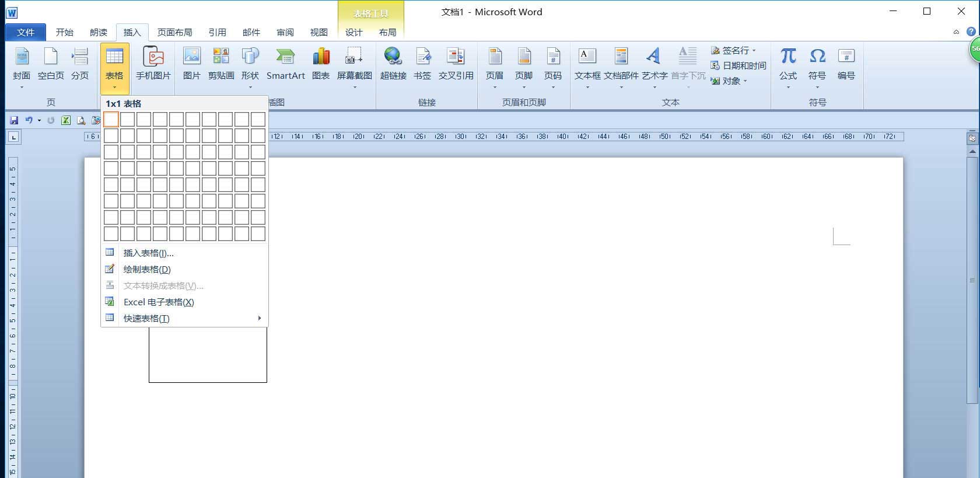The width and height of the screenshot is (980, 478).
Task: Insert a text box (文本框)
Action: pyautogui.click(x=587, y=68)
